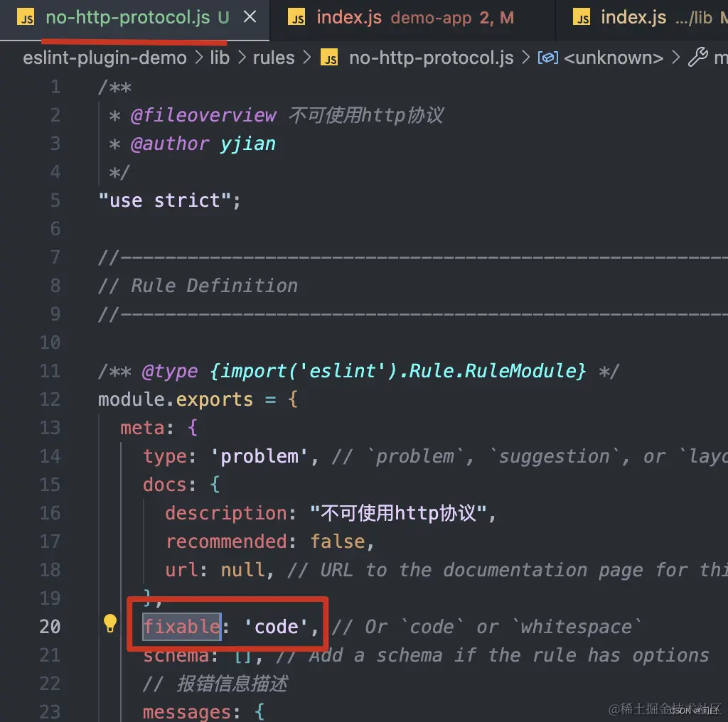The image size is (728, 722).
Task: Expand breadcrumb chevron after eslint-plugin-demo
Action: 199,58
